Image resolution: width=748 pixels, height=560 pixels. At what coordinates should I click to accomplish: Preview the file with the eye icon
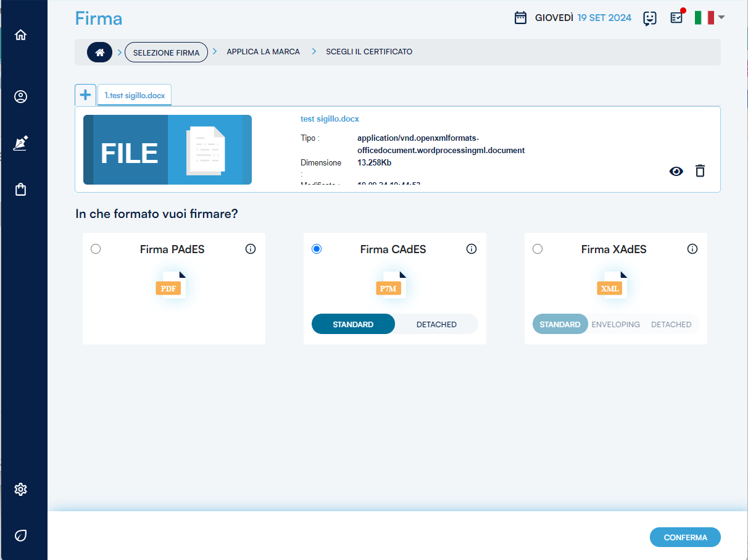point(676,171)
